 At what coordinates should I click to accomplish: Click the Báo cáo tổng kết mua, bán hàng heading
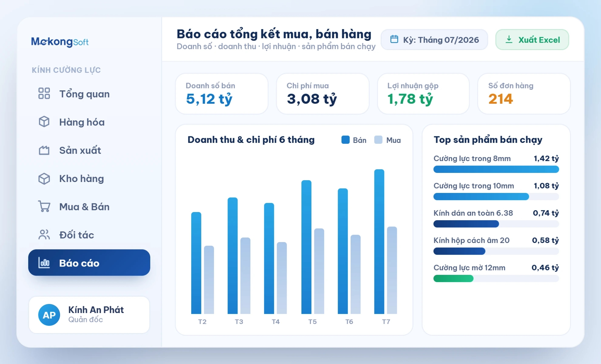pyautogui.click(x=274, y=34)
